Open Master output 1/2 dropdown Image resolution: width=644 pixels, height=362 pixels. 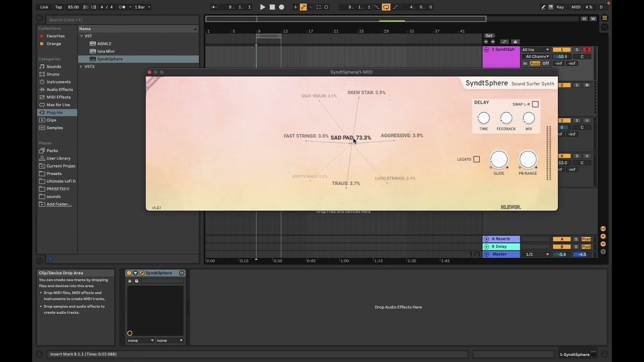pos(536,254)
